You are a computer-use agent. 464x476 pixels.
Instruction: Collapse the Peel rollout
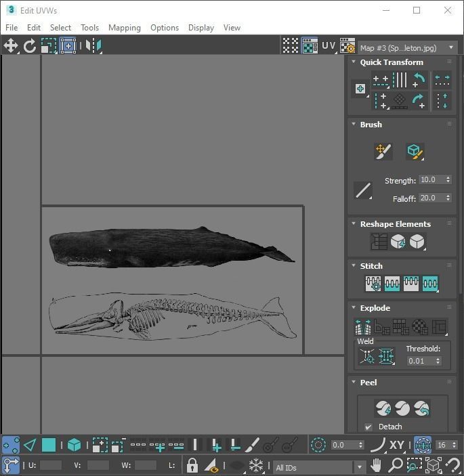354,382
